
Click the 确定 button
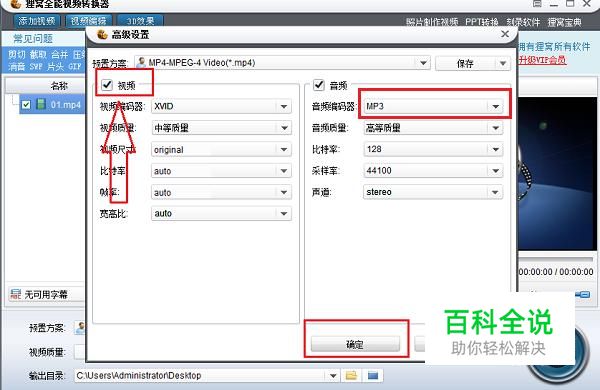coord(355,344)
